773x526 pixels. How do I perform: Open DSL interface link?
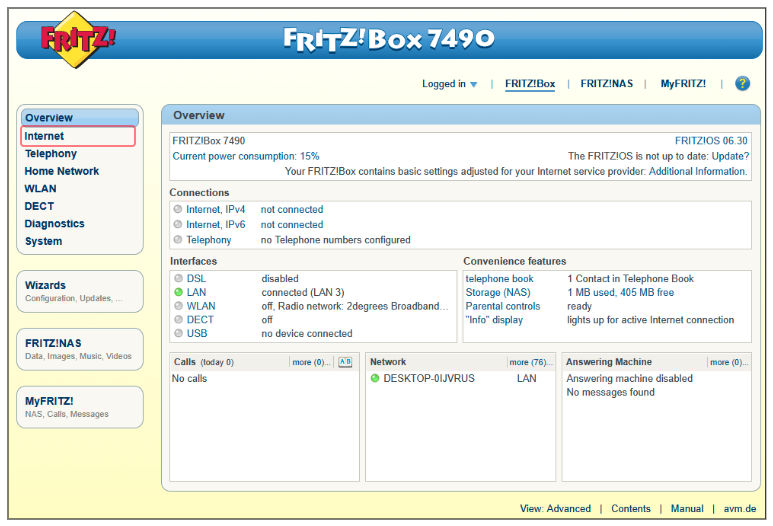tap(196, 279)
